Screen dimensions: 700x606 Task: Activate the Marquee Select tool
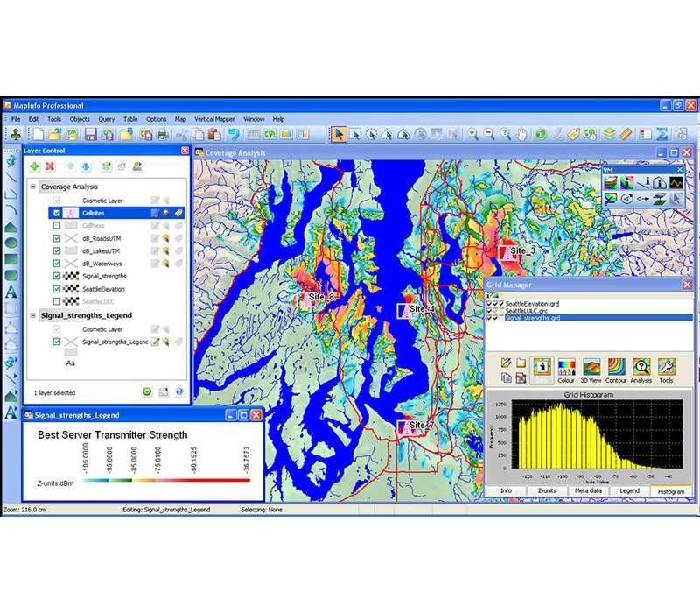pyautogui.click(x=355, y=134)
